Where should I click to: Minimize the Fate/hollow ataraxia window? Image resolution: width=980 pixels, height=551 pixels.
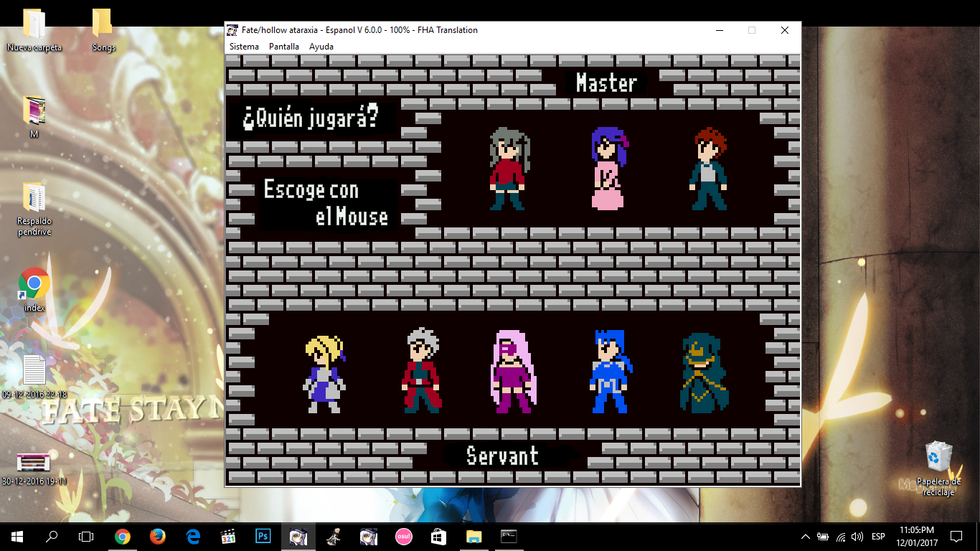(x=719, y=30)
